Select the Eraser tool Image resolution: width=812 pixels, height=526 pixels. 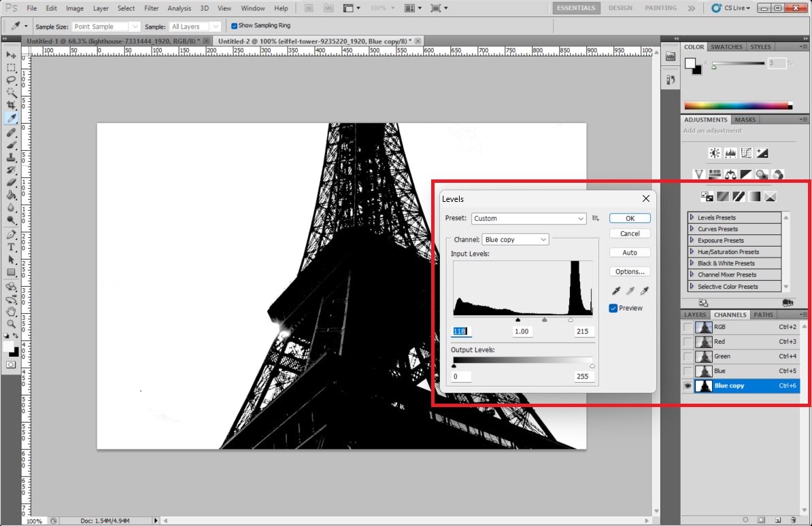[x=11, y=182]
